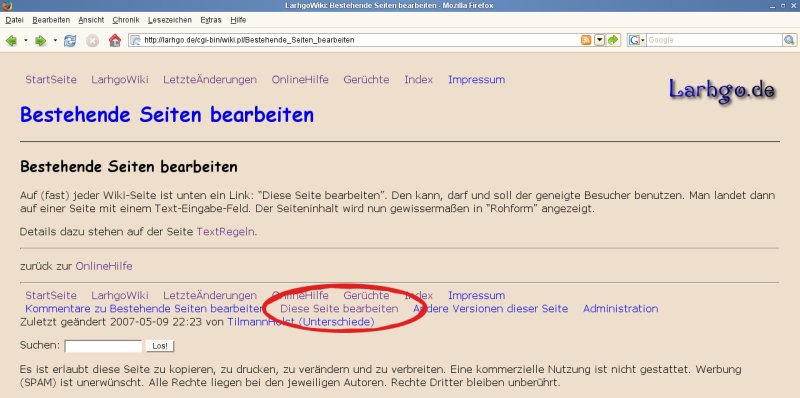This screenshot has height=398, width=800.
Task: Open Gerüchte in the top navigation
Action: (366, 80)
